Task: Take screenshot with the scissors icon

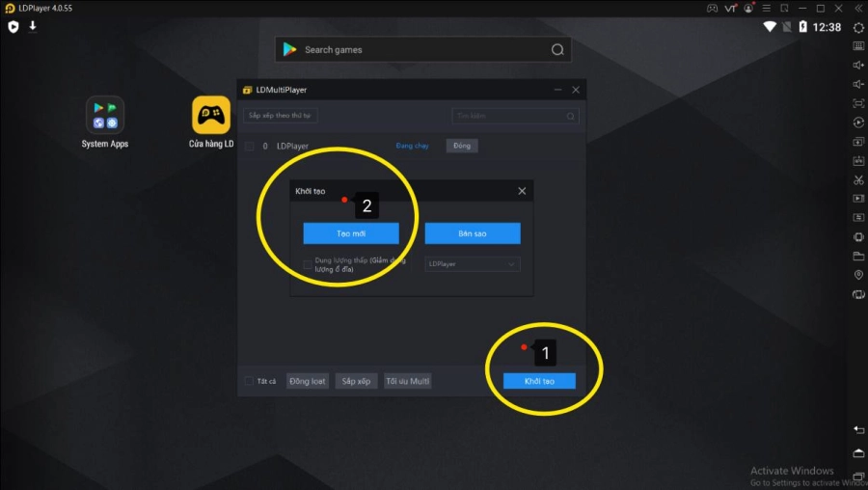Action: click(858, 180)
